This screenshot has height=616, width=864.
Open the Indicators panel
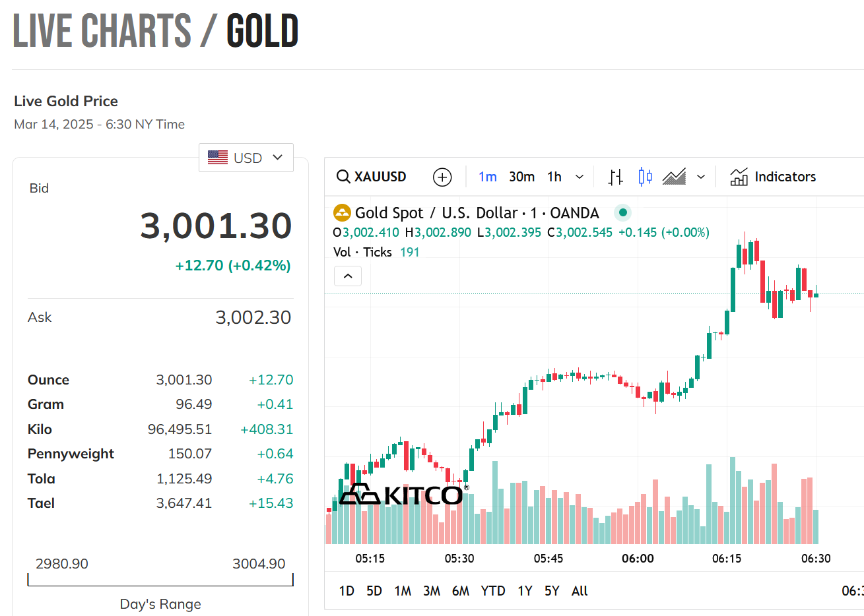(773, 177)
